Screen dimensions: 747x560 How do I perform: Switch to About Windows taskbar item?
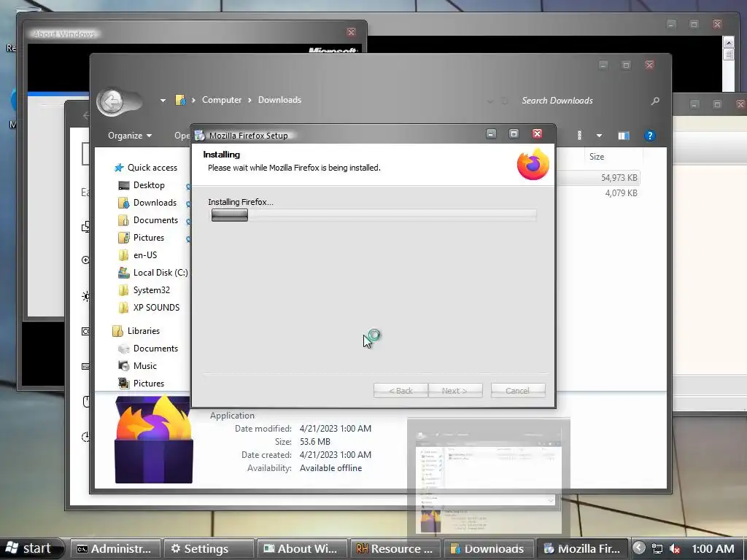point(302,548)
